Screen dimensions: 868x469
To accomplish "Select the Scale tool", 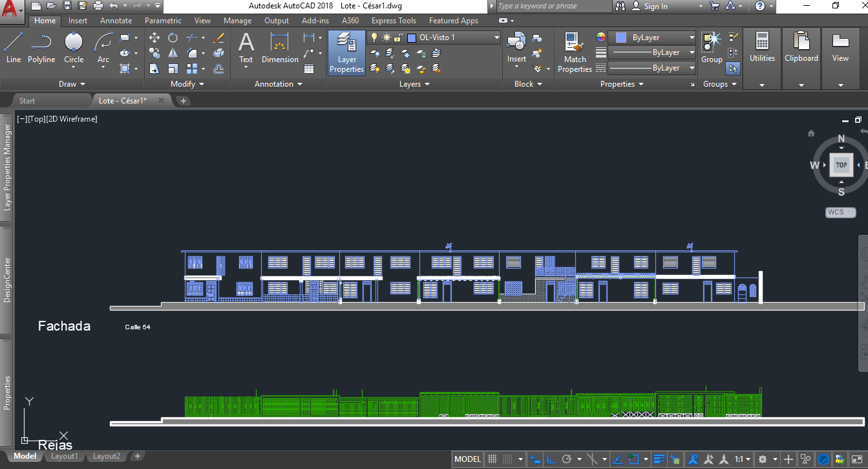I will point(173,68).
